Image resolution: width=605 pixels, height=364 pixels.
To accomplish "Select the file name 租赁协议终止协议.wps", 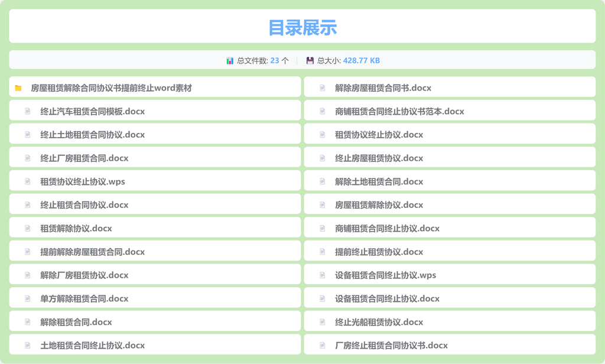I will pyautogui.click(x=83, y=182).
